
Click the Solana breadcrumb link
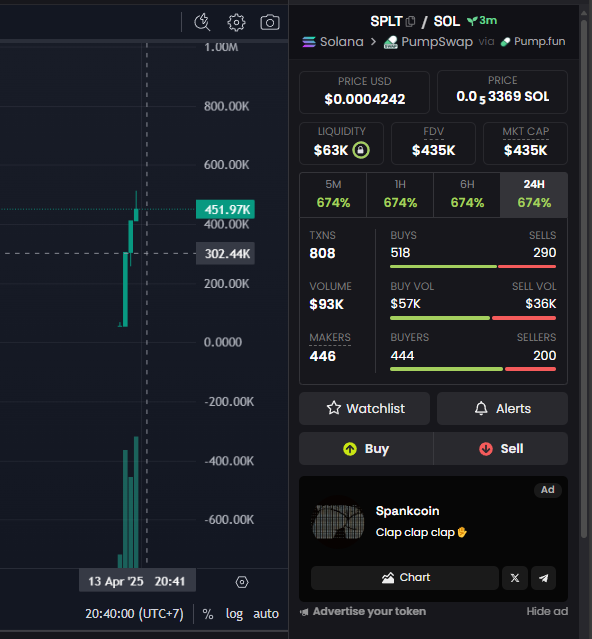pyautogui.click(x=341, y=42)
